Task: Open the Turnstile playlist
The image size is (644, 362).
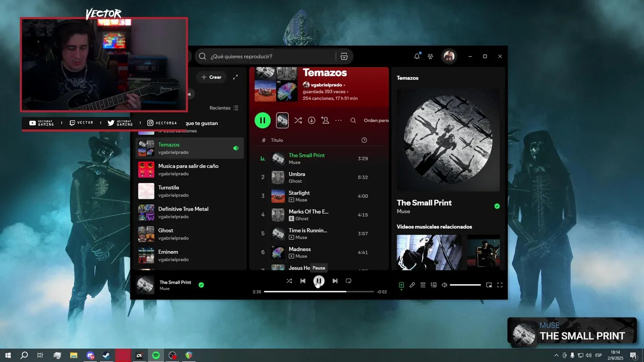Action: (190, 191)
